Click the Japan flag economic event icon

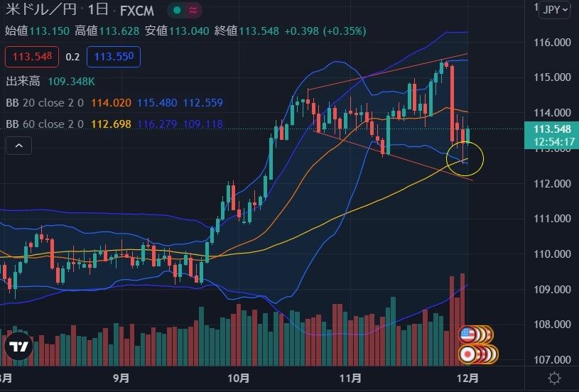click(x=467, y=354)
